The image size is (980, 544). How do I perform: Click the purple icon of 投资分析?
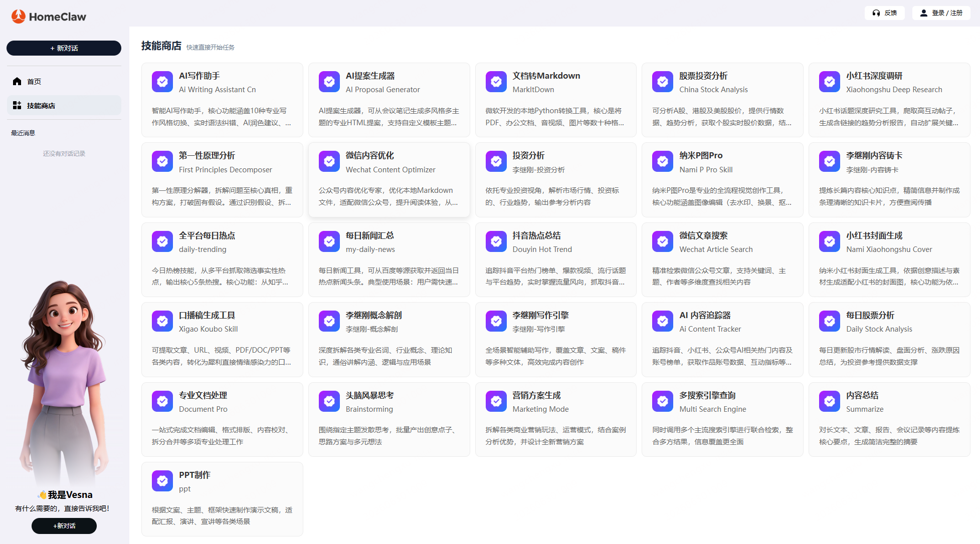[x=496, y=161]
